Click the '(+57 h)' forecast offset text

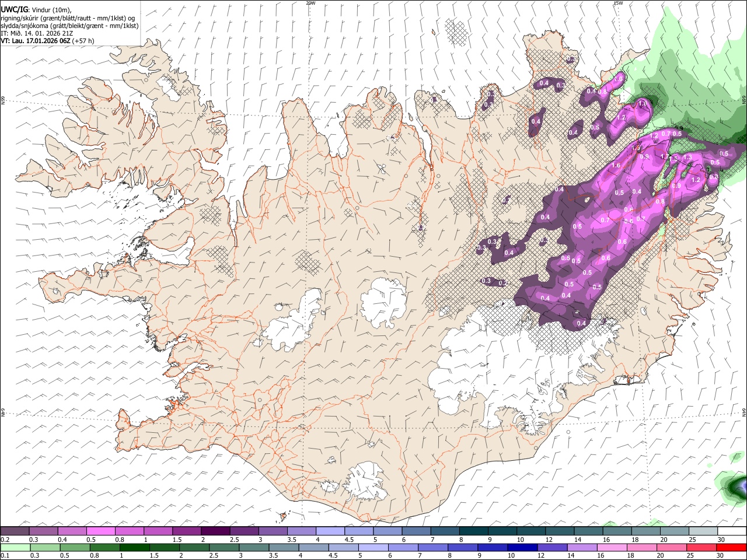83,41
